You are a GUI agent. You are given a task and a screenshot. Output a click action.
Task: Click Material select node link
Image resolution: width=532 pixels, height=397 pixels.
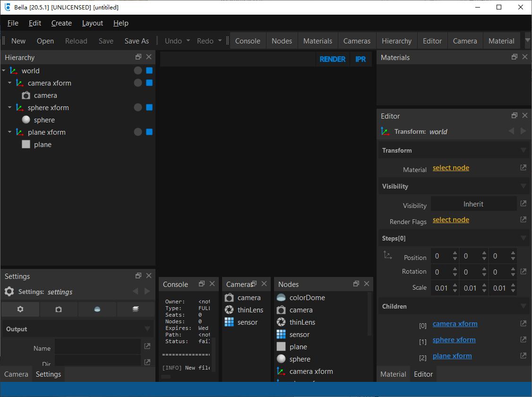click(451, 168)
